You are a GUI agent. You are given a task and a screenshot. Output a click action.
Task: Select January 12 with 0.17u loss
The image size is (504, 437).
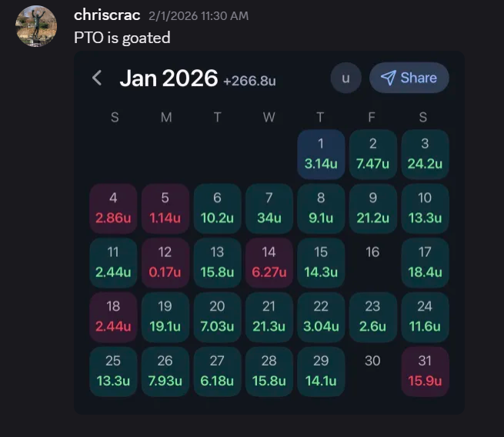pyautogui.click(x=165, y=262)
